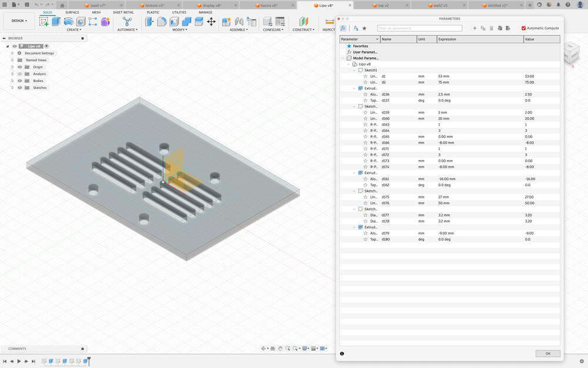
Task: Select the Joint tool in Assemble
Action: (239, 21)
